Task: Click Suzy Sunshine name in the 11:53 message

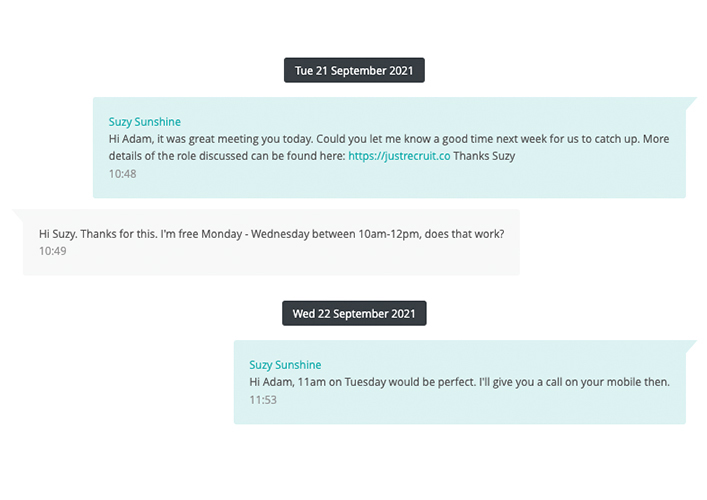Action: click(x=285, y=365)
